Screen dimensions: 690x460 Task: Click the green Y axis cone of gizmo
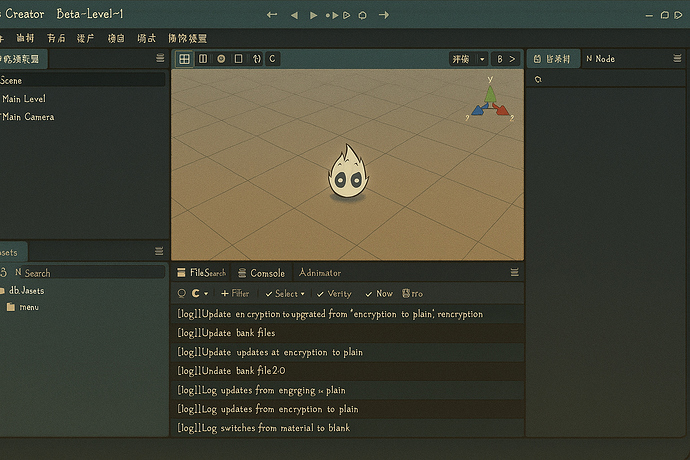pos(490,92)
